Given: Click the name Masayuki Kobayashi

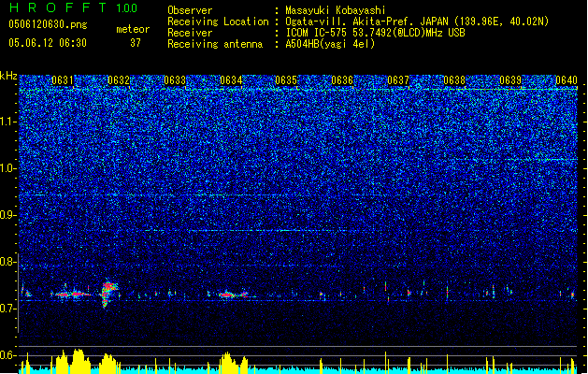Looking at the screenshot, I should (x=336, y=10).
